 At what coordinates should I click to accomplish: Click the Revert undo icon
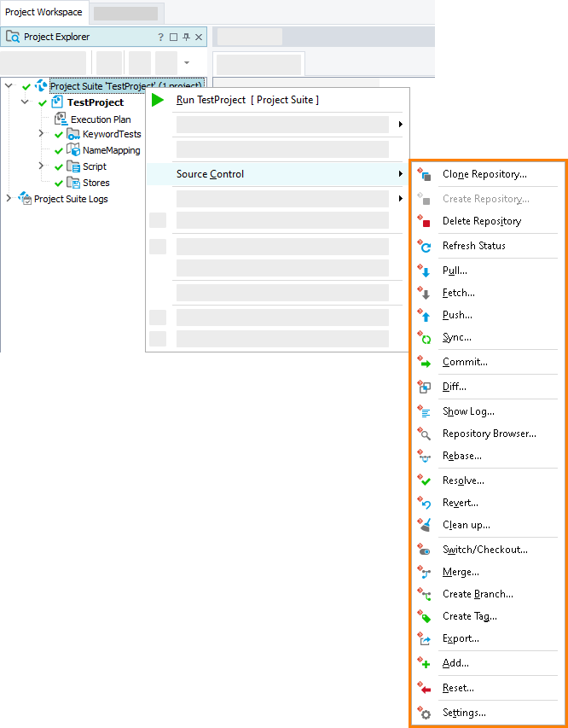click(424, 504)
